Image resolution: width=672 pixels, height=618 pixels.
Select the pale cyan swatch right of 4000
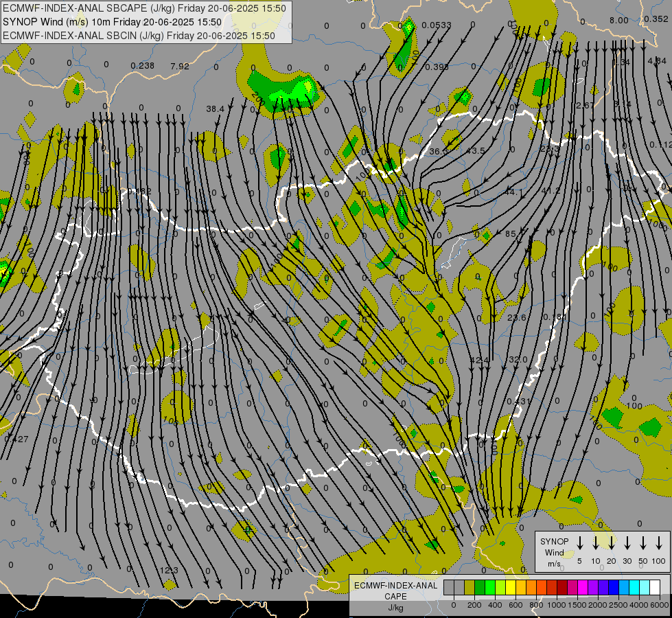(644, 588)
